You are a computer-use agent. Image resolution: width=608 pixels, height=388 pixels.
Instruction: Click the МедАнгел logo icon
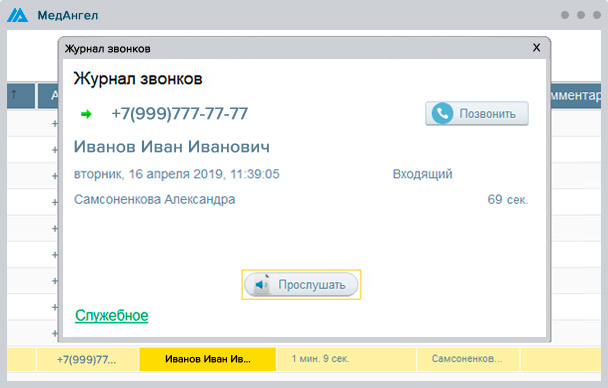point(17,15)
